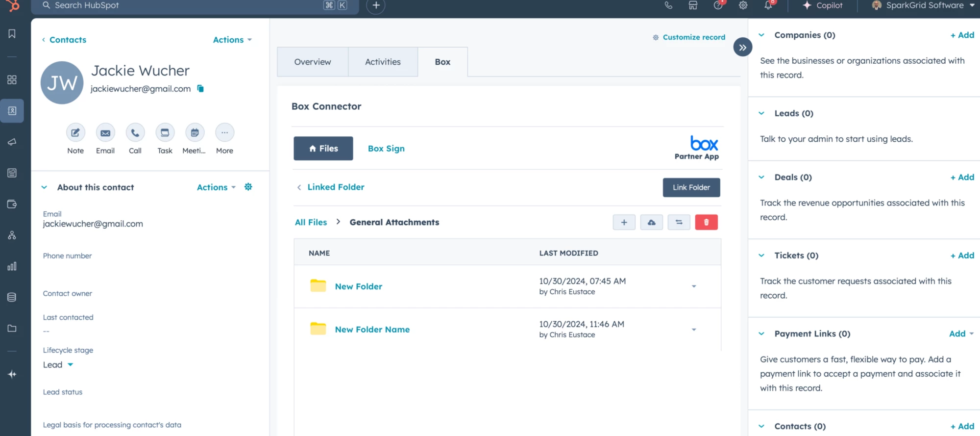The width and height of the screenshot is (980, 436).
Task: Collapse the Deals section
Action: pos(761,177)
